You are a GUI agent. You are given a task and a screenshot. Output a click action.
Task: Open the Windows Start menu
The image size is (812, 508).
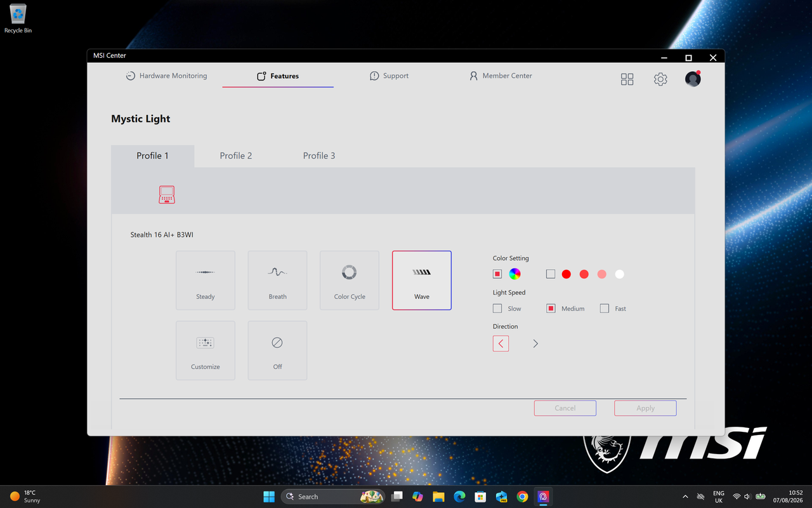click(269, 497)
